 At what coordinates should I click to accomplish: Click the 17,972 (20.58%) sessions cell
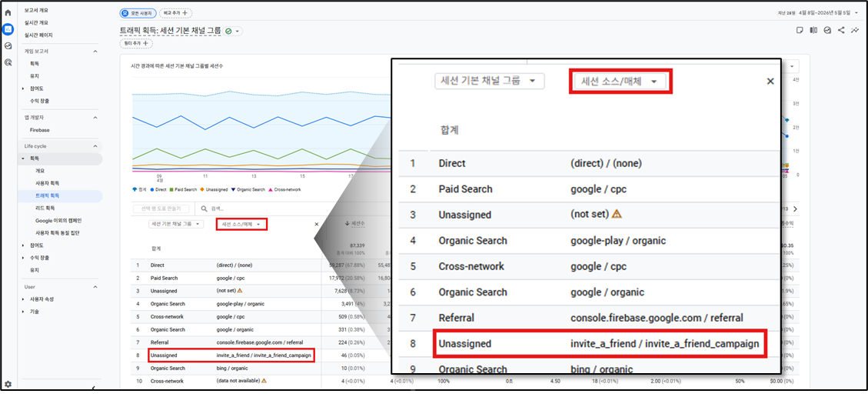348,278
